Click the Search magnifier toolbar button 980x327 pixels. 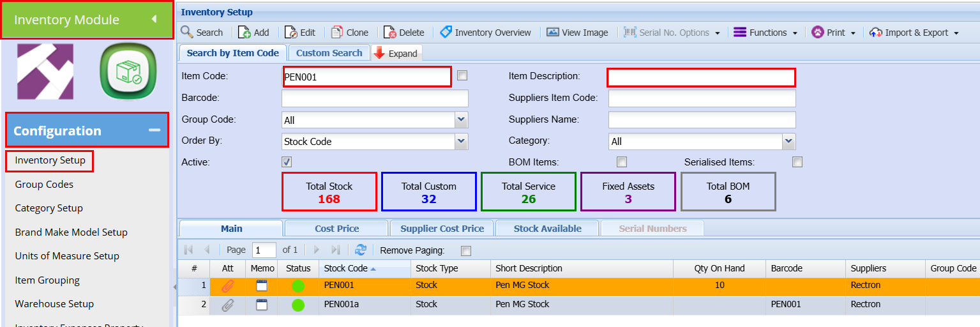202,33
